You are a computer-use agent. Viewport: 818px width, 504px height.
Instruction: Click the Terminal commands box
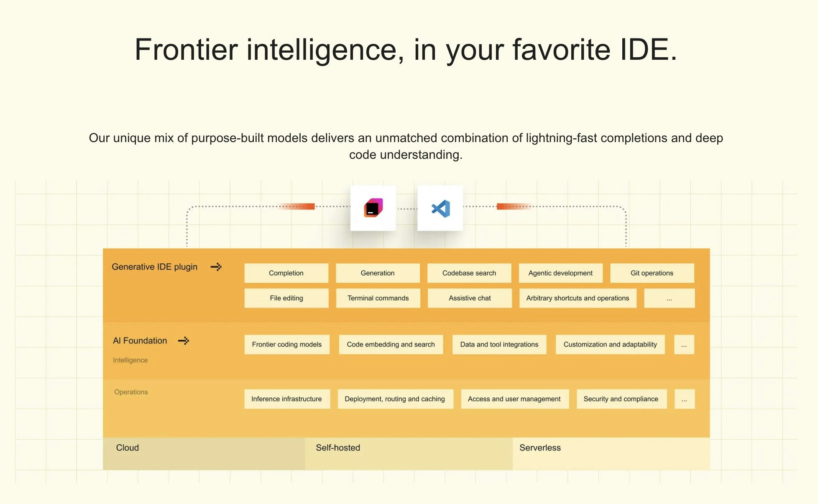click(x=378, y=298)
